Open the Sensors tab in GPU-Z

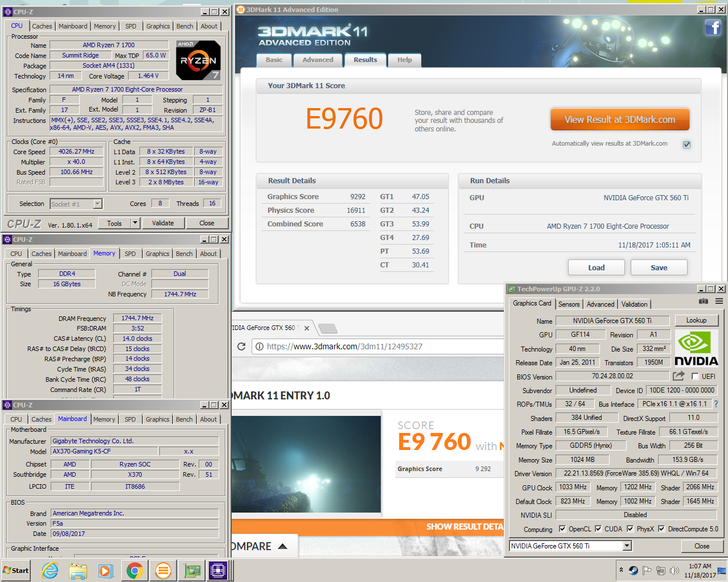(569, 304)
